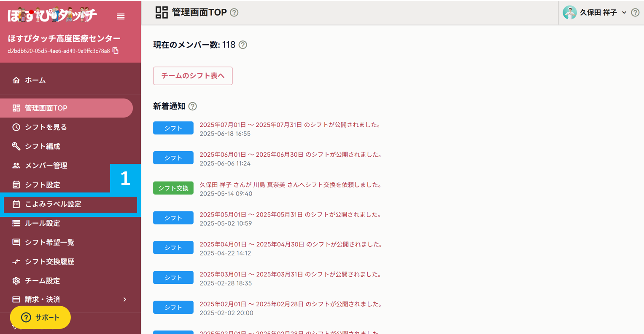Click the clock icon for シフトを見る
This screenshot has height=334, width=644.
(16, 127)
